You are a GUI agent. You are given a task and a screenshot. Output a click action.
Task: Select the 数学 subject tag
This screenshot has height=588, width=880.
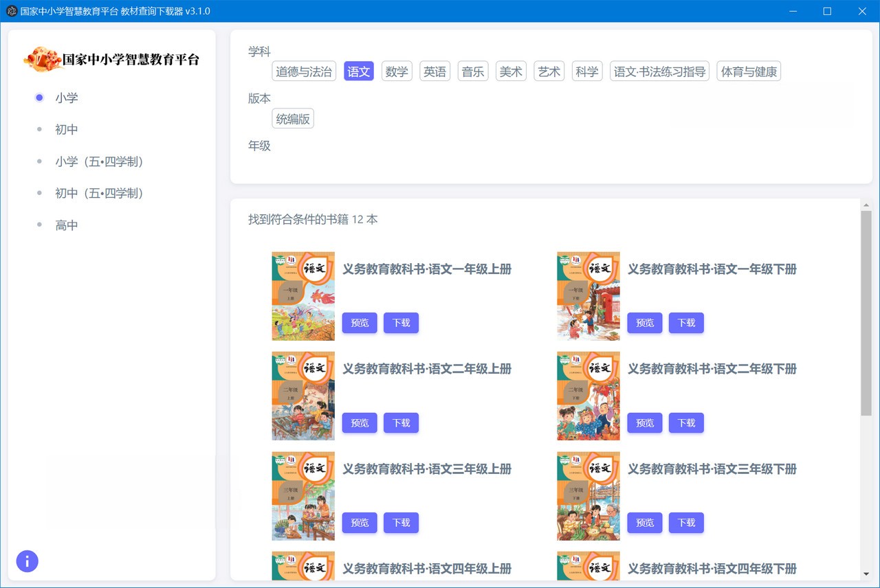(397, 71)
